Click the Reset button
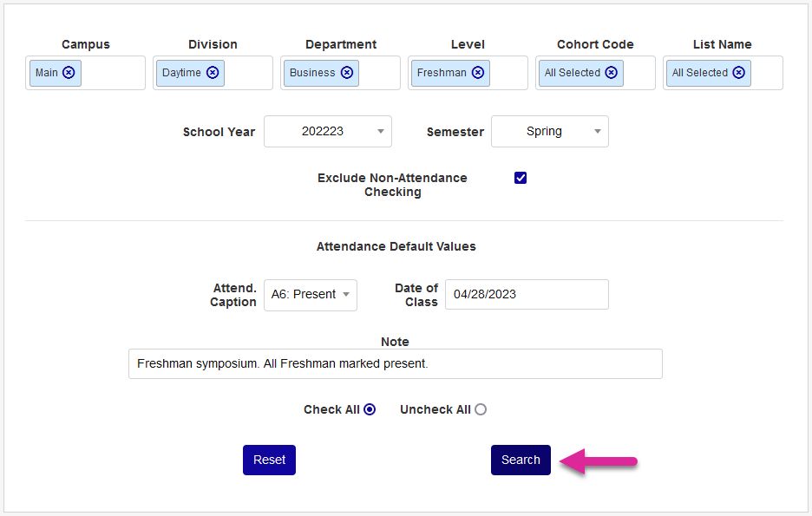This screenshot has height=516, width=812. pos(269,460)
